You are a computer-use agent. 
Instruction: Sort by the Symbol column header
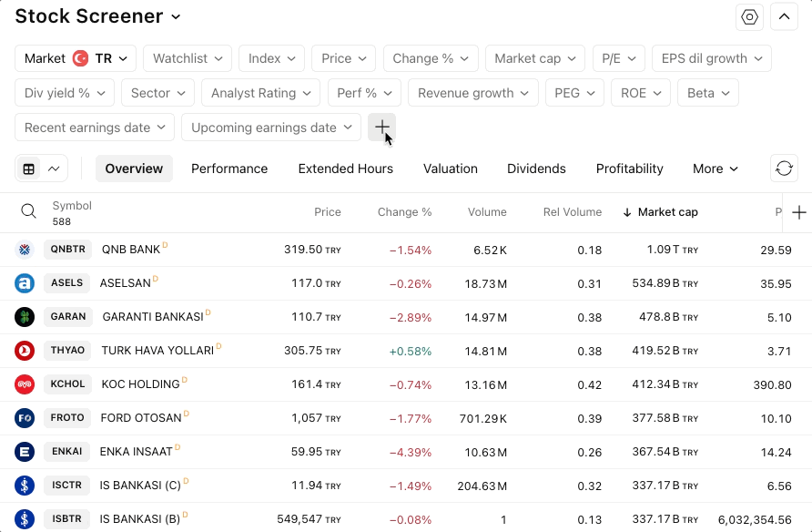point(72,206)
